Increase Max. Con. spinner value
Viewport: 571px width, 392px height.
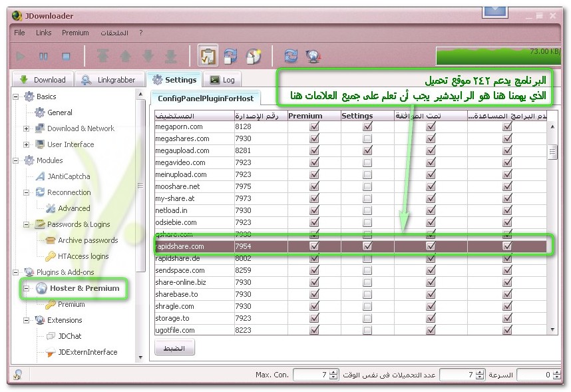coord(333,372)
